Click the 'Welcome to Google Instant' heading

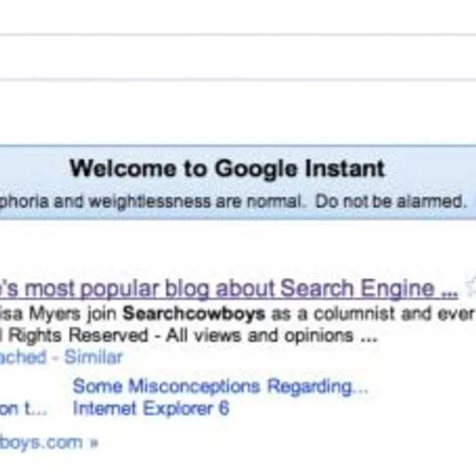227,169
